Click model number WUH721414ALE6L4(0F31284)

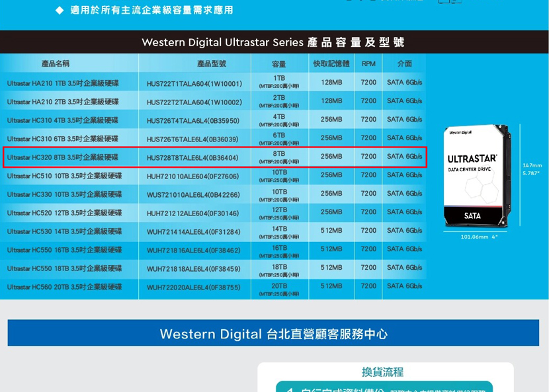(194, 232)
